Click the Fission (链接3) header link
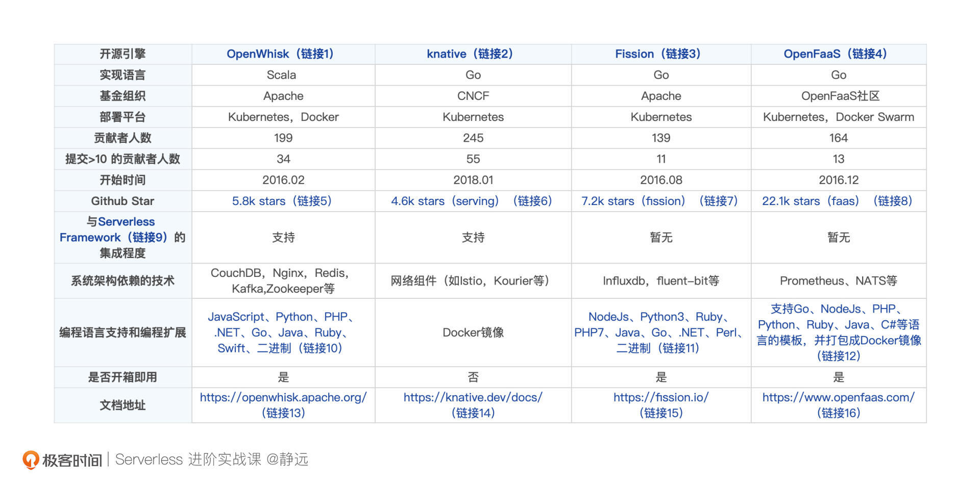Image resolution: width=980 pixels, height=485 pixels. point(657,54)
